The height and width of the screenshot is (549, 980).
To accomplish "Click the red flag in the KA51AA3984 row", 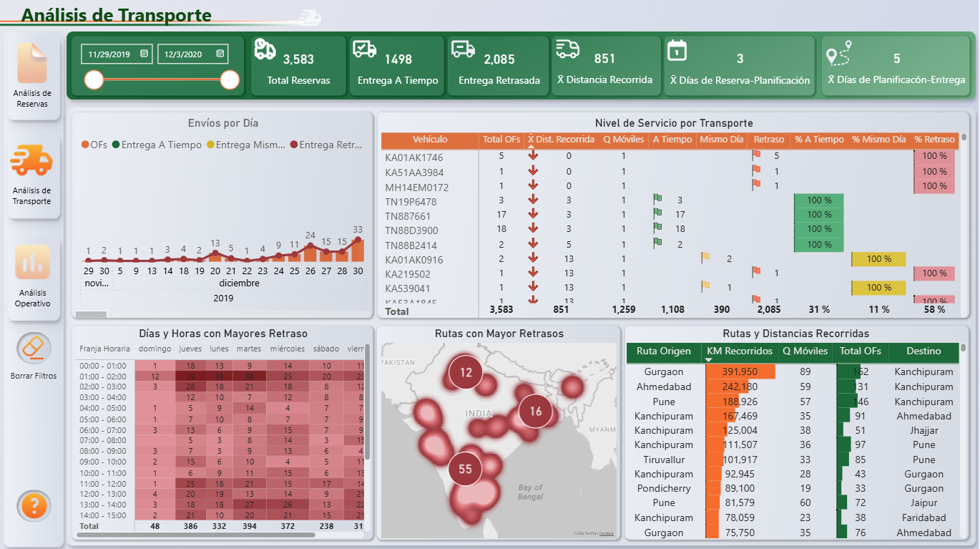I will point(756,170).
